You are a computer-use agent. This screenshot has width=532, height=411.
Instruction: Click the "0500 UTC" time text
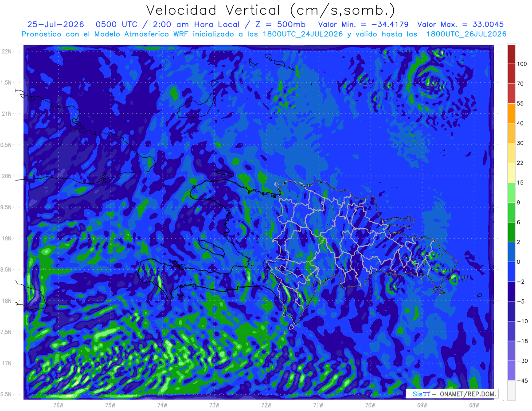(x=121, y=24)
